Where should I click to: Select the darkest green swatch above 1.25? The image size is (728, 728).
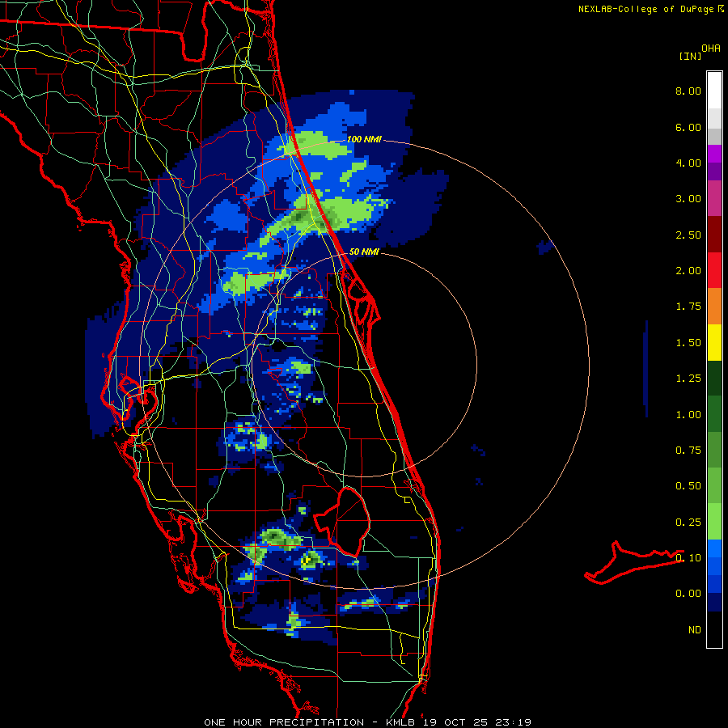pyautogui.click(x=714, y=379)
